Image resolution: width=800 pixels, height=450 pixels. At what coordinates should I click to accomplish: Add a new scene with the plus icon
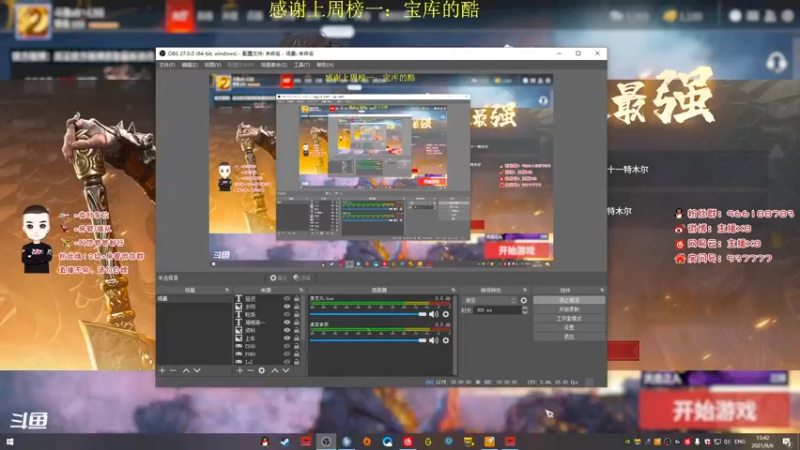tap(162, 370)
